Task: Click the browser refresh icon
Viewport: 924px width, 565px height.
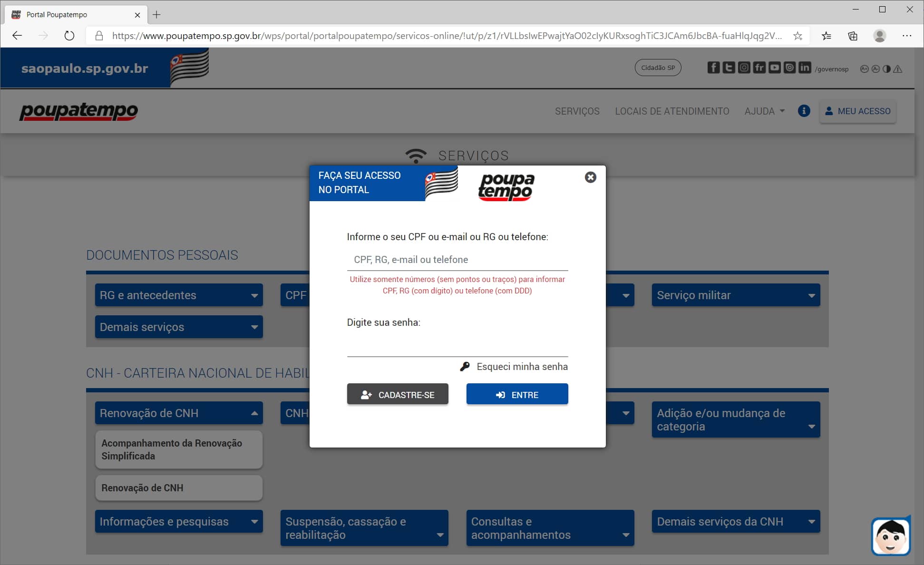Action: coord(69,36)
